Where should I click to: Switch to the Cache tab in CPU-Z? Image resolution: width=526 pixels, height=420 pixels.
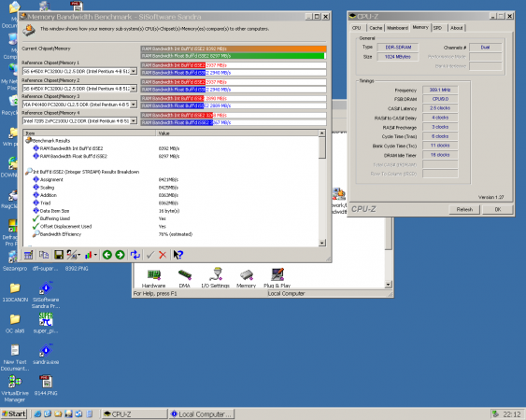[376, 28]
